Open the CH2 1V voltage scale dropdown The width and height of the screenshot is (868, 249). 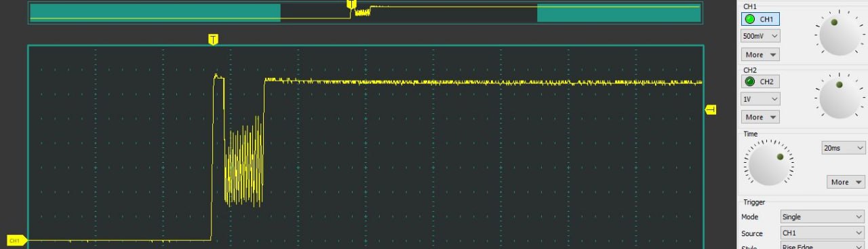760,98
